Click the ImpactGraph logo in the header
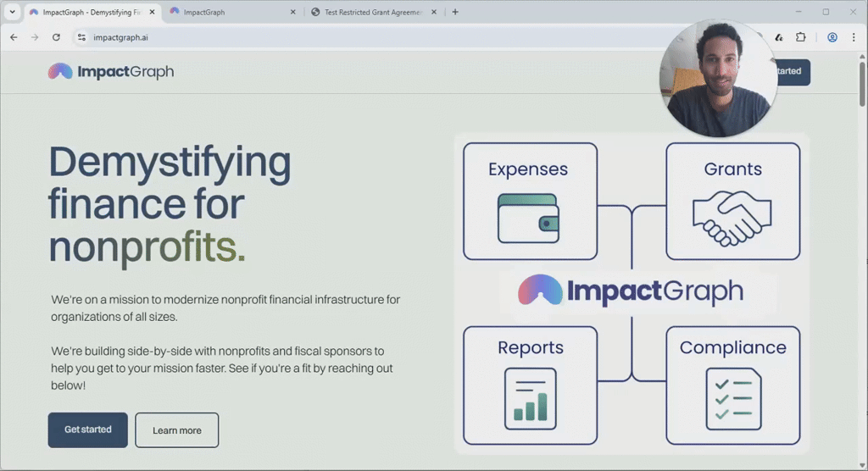Screen dimensions: 868x471 point(111,71)
